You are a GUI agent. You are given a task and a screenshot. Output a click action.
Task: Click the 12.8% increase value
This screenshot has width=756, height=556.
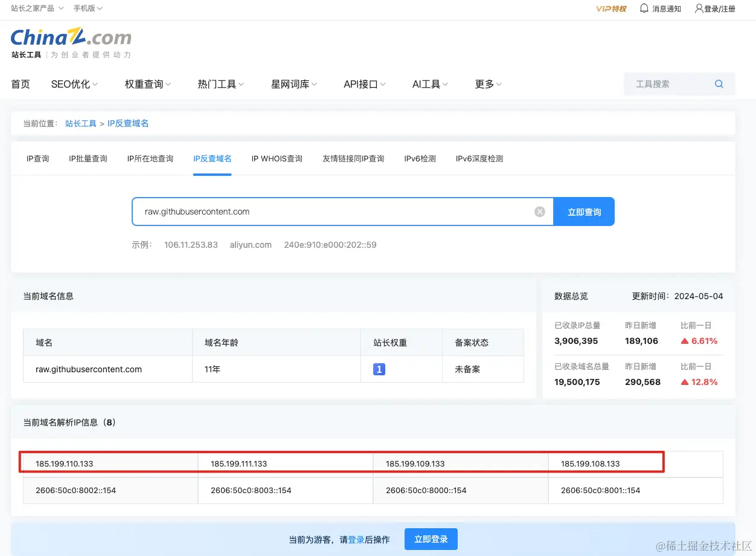(705, 382)
